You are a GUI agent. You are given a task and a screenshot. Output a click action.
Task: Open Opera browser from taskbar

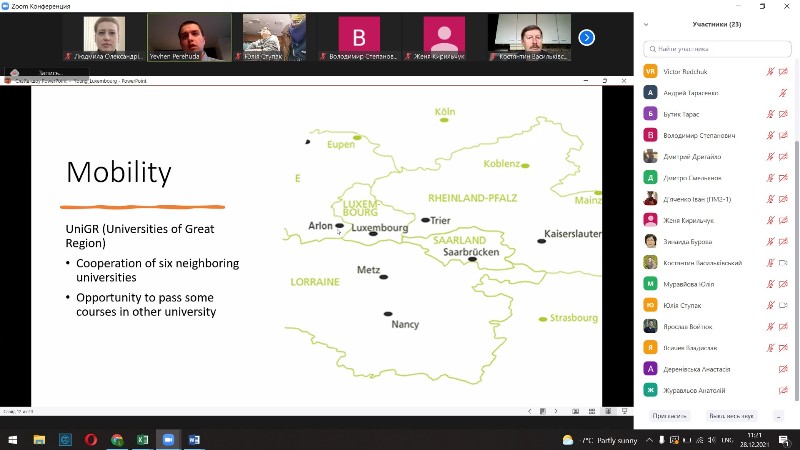pos(91,439)
